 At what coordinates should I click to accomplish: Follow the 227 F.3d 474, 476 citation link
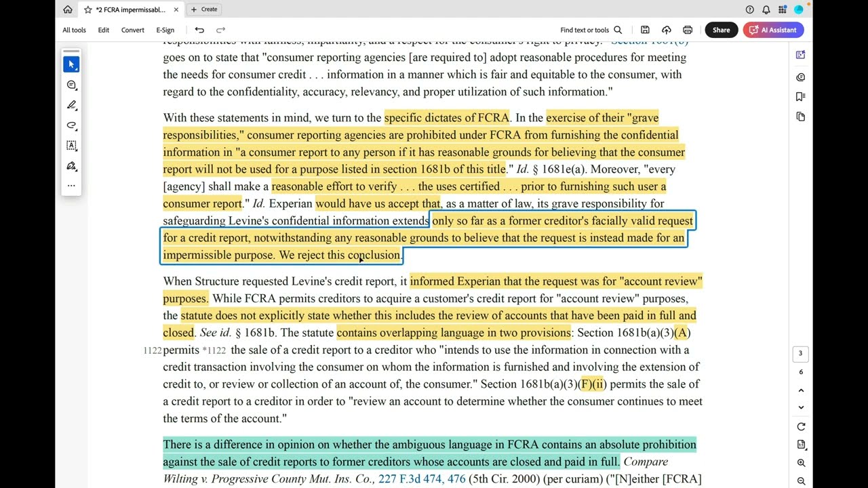click(422, 479)
